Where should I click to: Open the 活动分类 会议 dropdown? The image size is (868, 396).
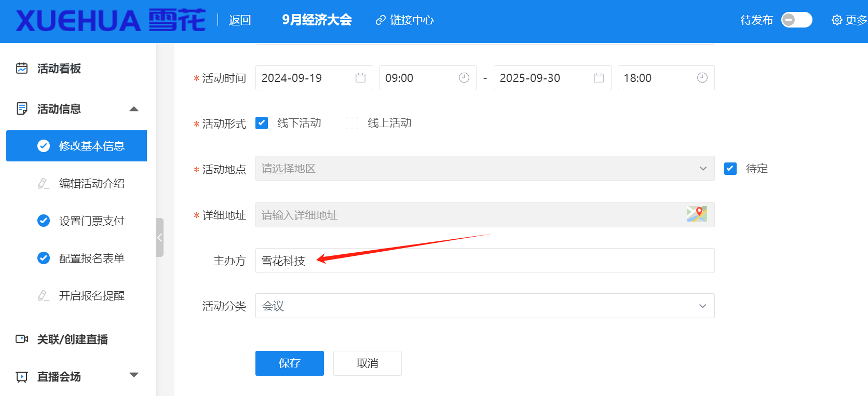click(x=485, y=306)
